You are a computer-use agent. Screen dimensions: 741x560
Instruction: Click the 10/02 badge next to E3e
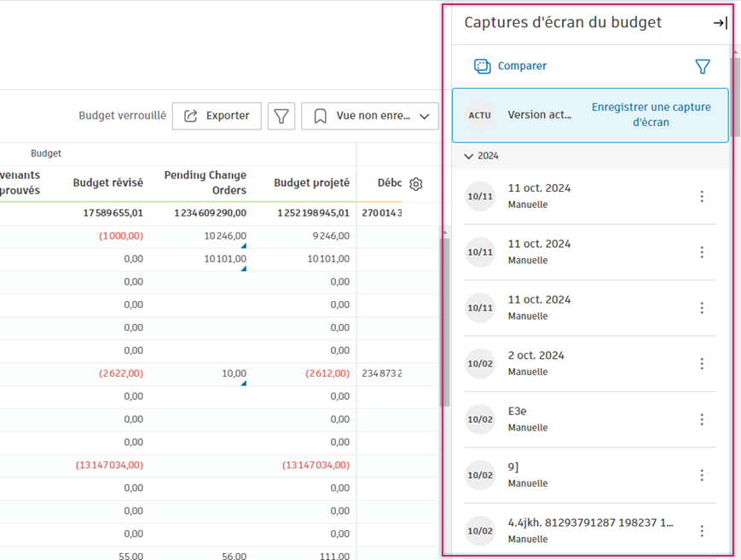479,419
